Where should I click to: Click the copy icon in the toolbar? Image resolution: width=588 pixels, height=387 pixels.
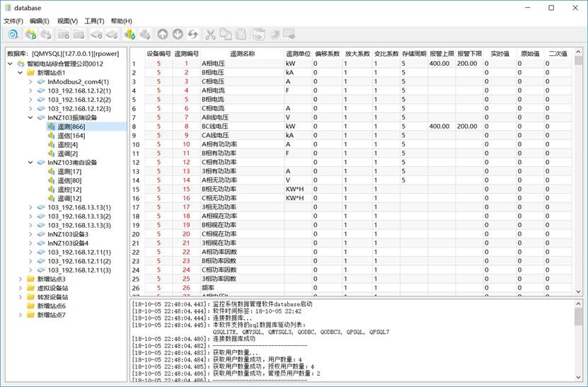[x=226, y=34]
